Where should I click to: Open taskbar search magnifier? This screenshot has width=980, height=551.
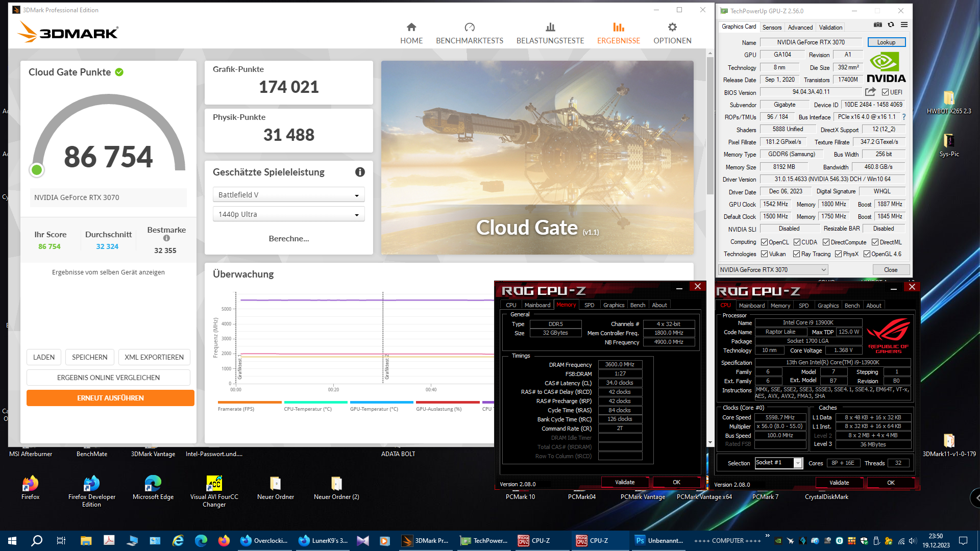[x=37, y=541]
